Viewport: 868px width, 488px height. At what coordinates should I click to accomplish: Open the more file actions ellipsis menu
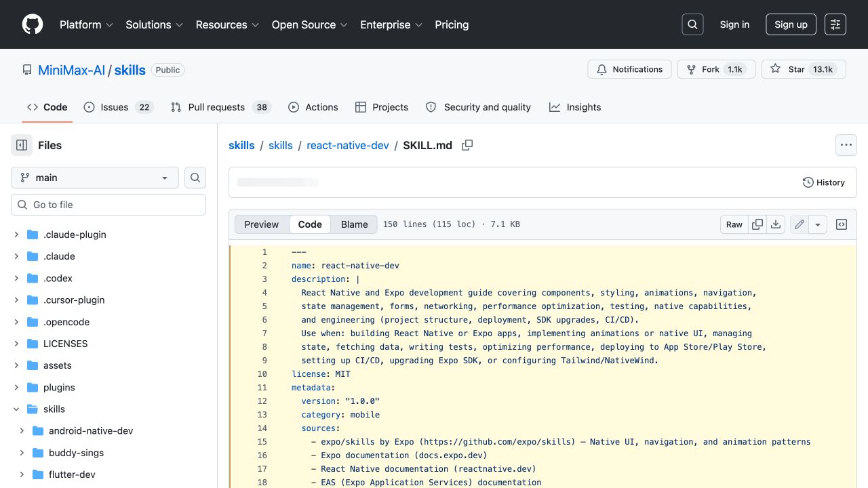[x=846, y=145]
